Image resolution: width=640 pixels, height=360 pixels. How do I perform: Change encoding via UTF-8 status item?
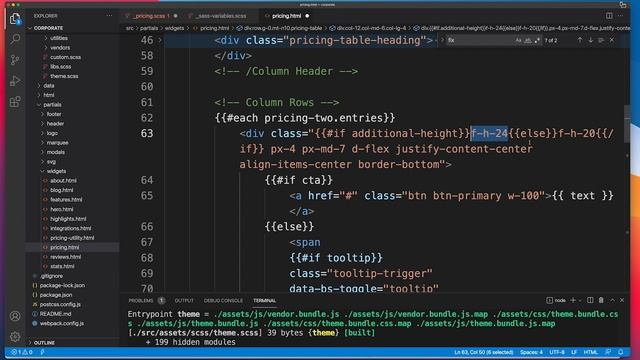[x=557, y=352]
